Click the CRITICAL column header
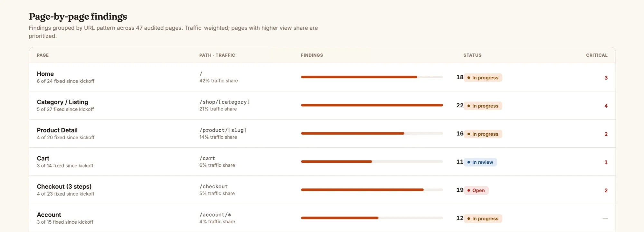The width and height of the screenshot is (644, 232). pos(597,55)
